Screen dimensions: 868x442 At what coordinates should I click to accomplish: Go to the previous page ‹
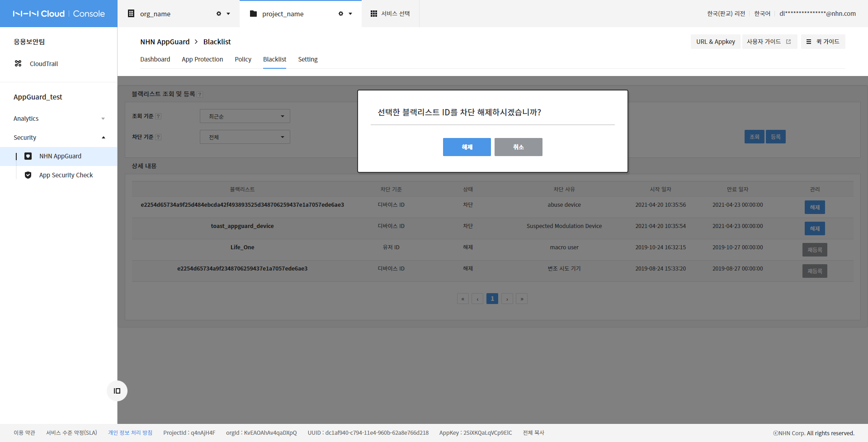(x=477, y=299)
